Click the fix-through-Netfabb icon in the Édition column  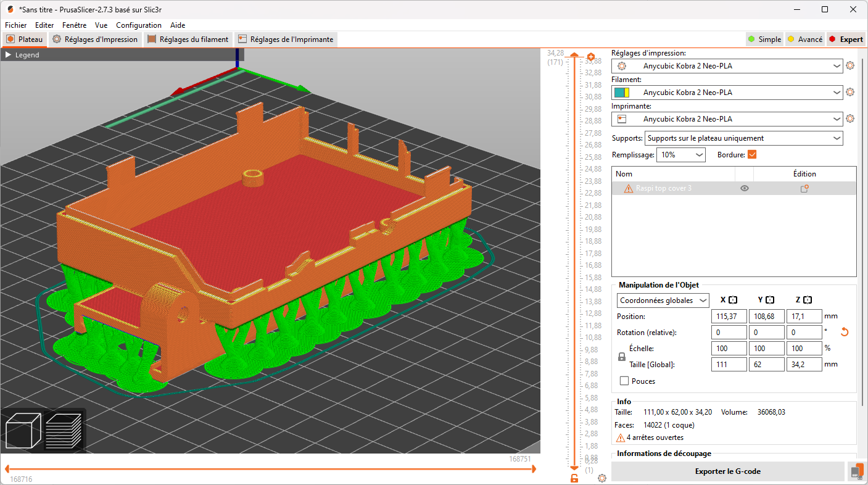click(804, 188)
